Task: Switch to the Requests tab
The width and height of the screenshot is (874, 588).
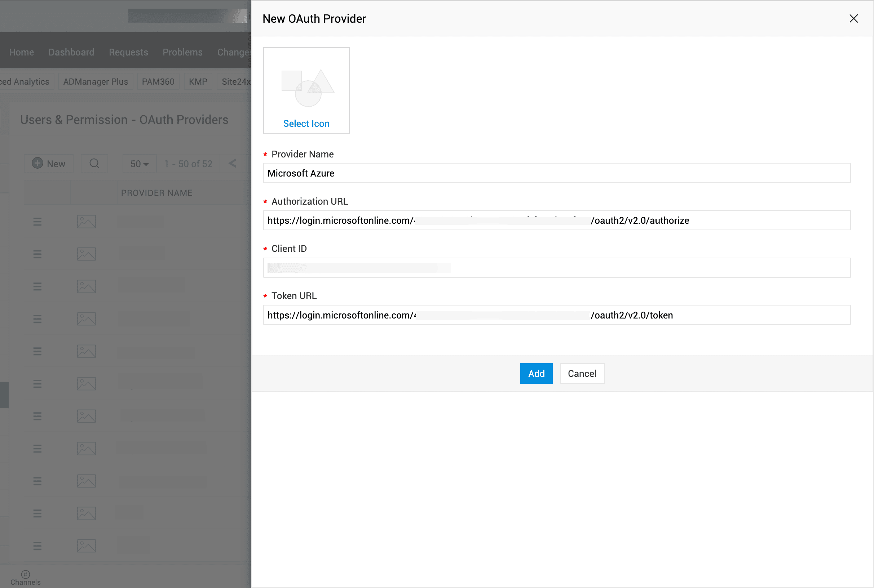Action: [128, 52]
